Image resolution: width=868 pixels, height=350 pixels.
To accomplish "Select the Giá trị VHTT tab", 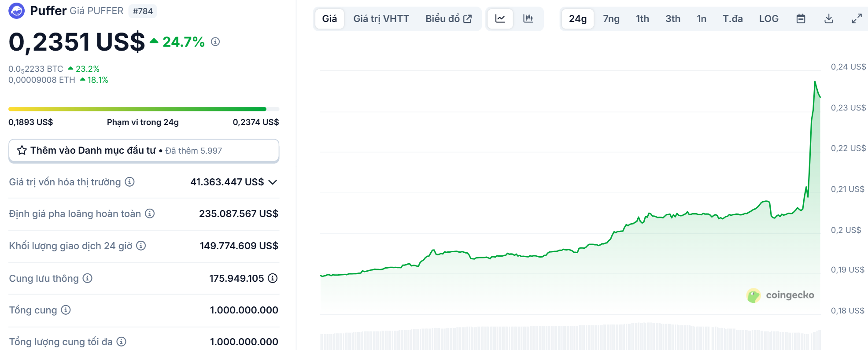I will [x=381, y=19].
